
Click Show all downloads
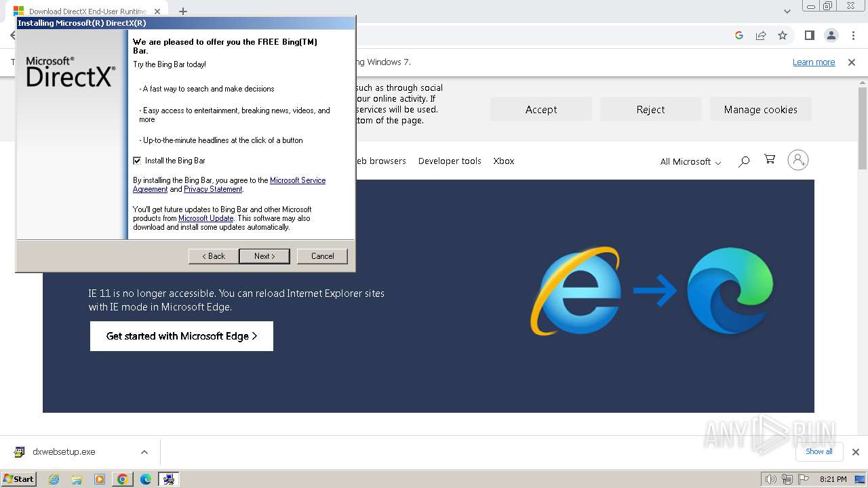point(819,451)
